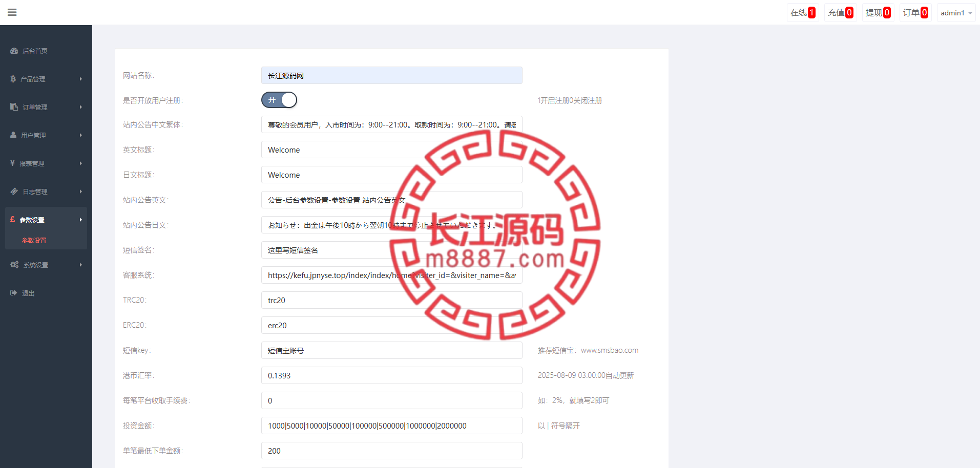Image resolution: width=980 pixels, height=468 pixels.
Task: Click the sign-out icon beside 退出
Action: pyautogui.click(x=14, y=293)
